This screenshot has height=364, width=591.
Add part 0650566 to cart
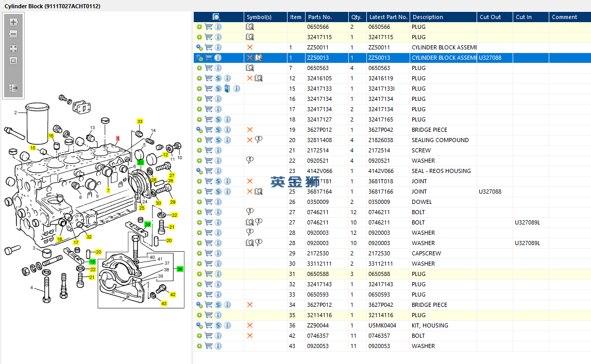209,27
